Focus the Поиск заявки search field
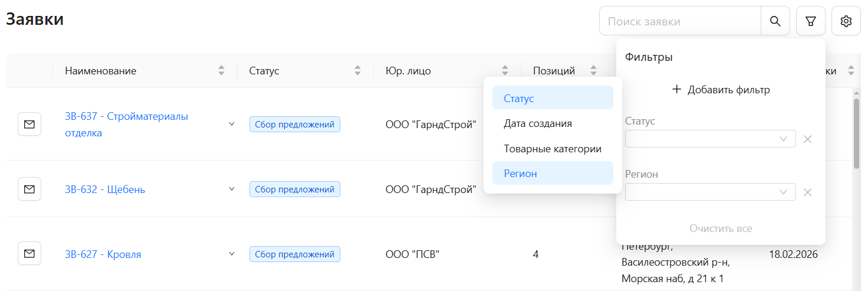Screen dimensions: 868x291 click(680, 21)
